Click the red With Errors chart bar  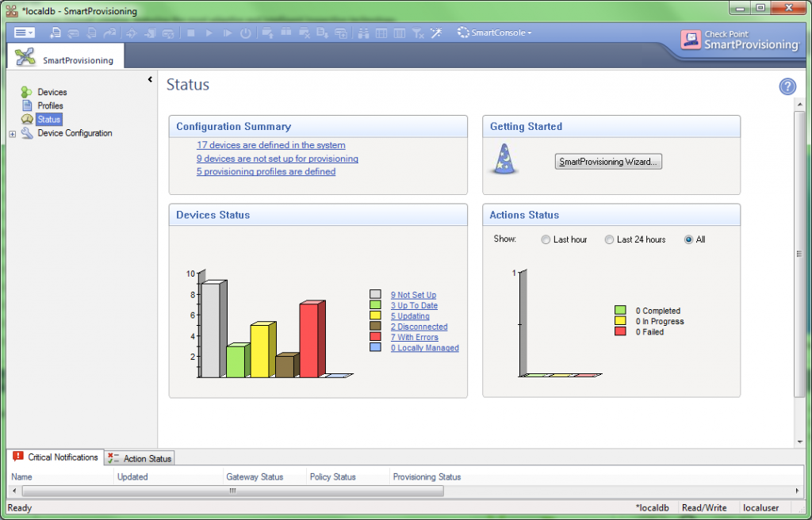tap(312, 339)
